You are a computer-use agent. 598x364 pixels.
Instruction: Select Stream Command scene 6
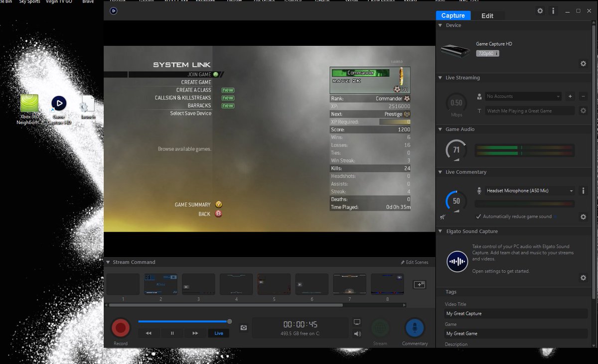(x=312, y=284)
